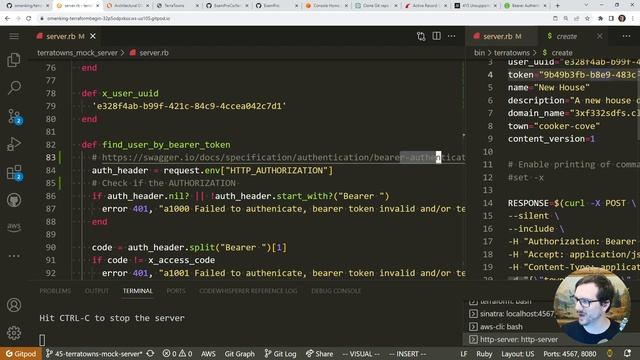Image resolution: width=640 pixels, height=360 pixels.
Task: Show additional views ellipsis in activity bar
Action: point(14,256)
